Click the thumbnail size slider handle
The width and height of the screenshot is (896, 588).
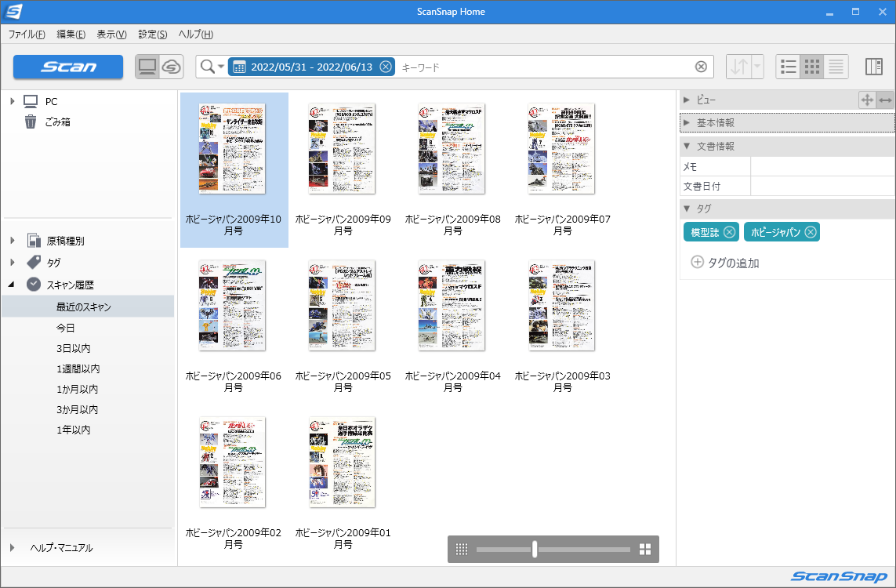(x=535, y=549)
